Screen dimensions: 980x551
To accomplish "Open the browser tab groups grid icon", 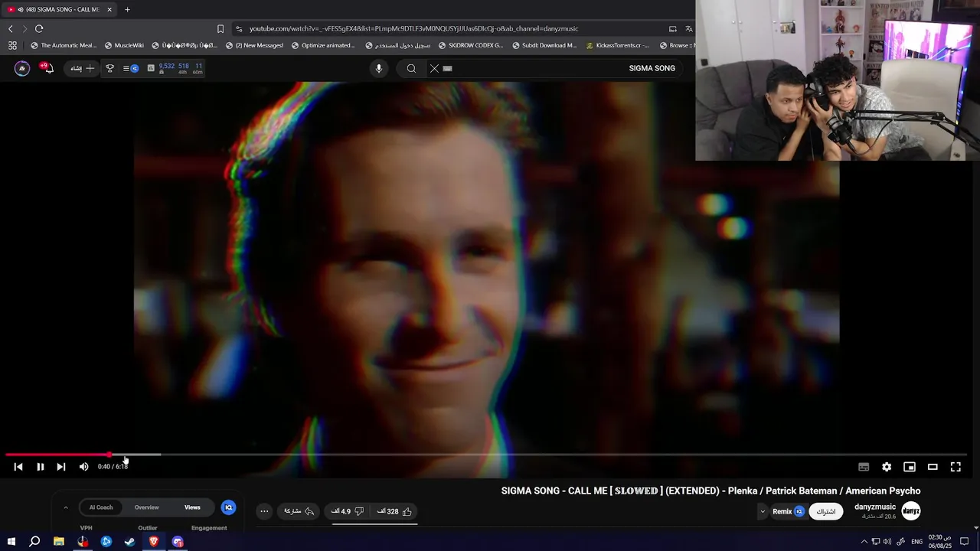I will point(12,45).
